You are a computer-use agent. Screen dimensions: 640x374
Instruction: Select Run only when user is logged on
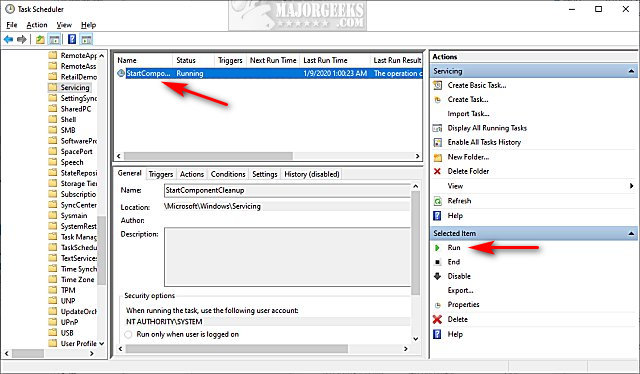pyautogui.click(x=128, y=334)
